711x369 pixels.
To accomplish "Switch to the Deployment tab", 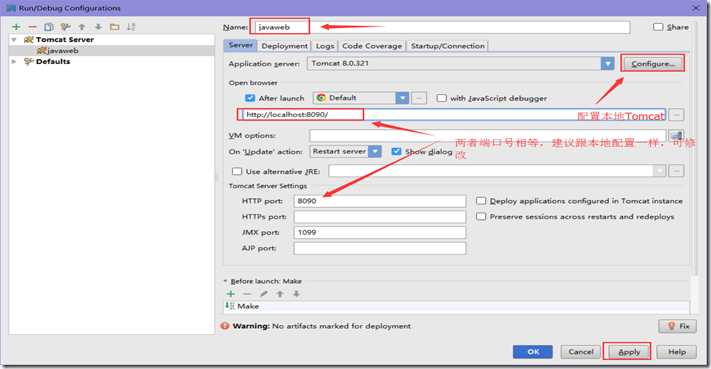I will [284, 46].
